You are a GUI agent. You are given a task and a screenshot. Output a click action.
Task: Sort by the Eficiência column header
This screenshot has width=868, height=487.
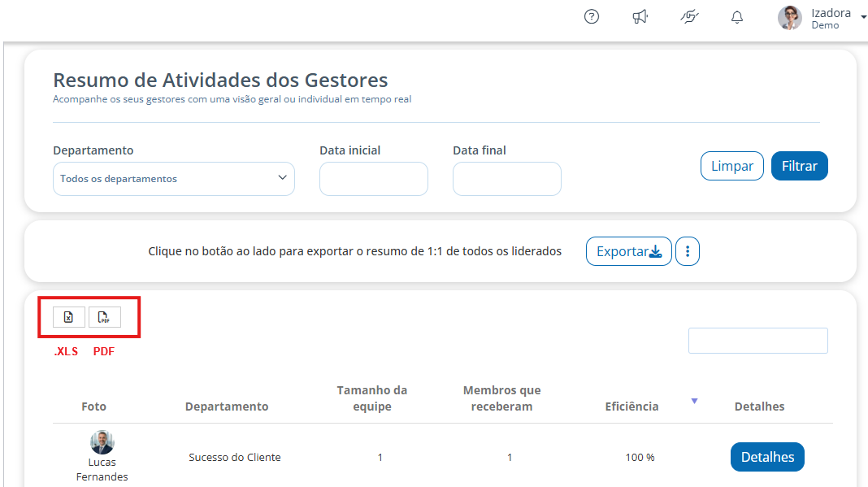(631, 407)
